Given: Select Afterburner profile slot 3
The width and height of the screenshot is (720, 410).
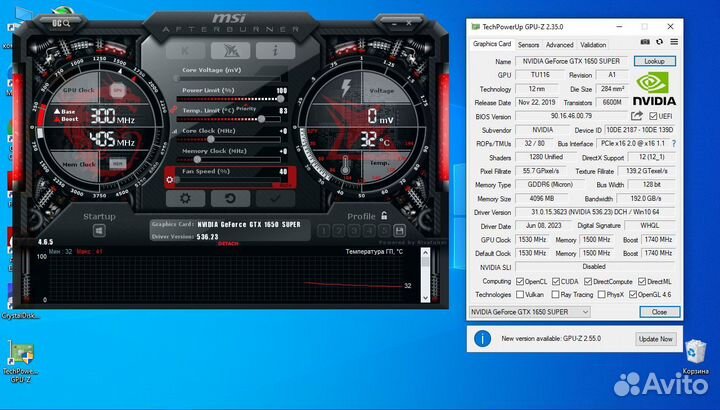Looking at the screenshot, I should (x=354, y=231).
